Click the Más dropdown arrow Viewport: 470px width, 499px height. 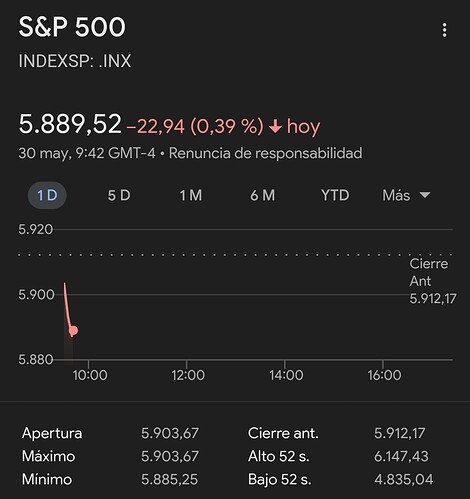point(425,195)
